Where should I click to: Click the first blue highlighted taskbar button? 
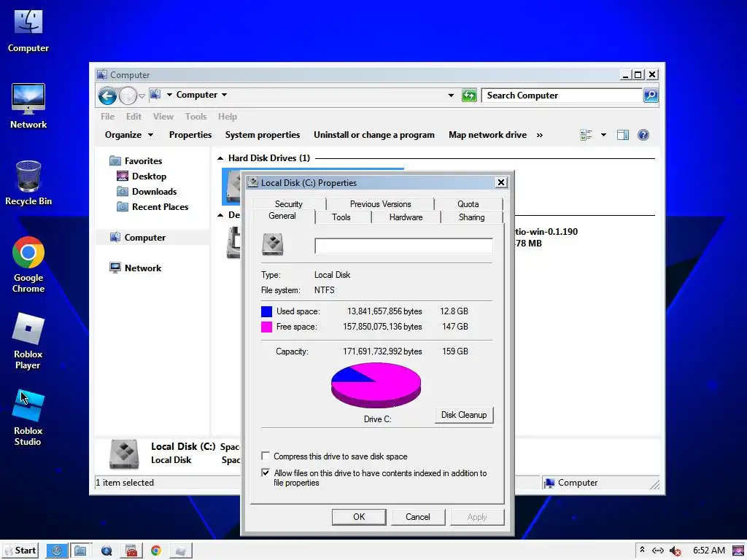click(57, 551)
